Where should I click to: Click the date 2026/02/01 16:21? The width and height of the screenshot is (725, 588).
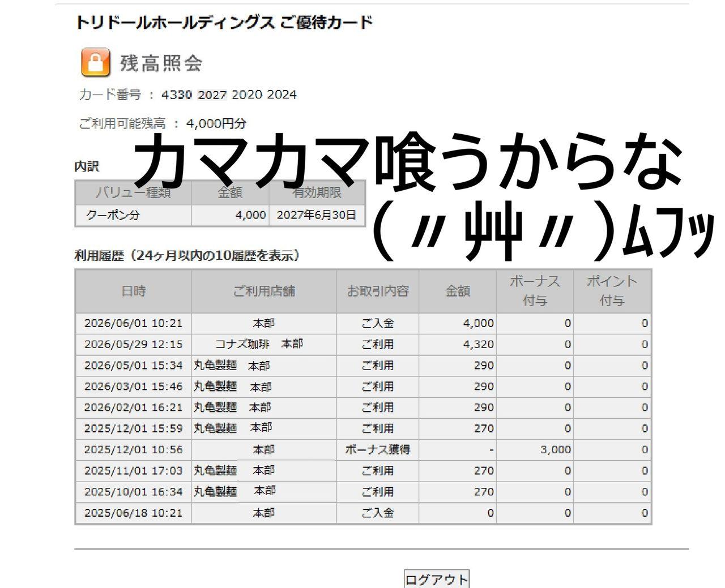(x=134, y=407)
